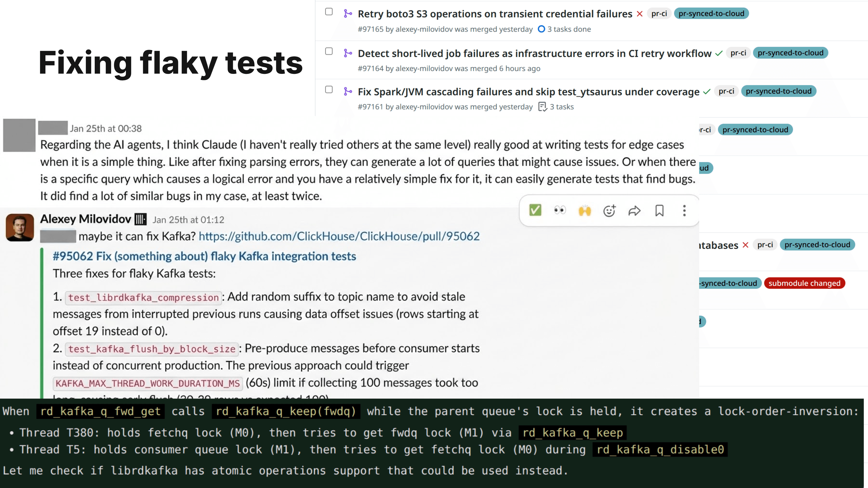Open the '#95062 Fix flaky Kafka integration tests' link

(x=204, y=256)
